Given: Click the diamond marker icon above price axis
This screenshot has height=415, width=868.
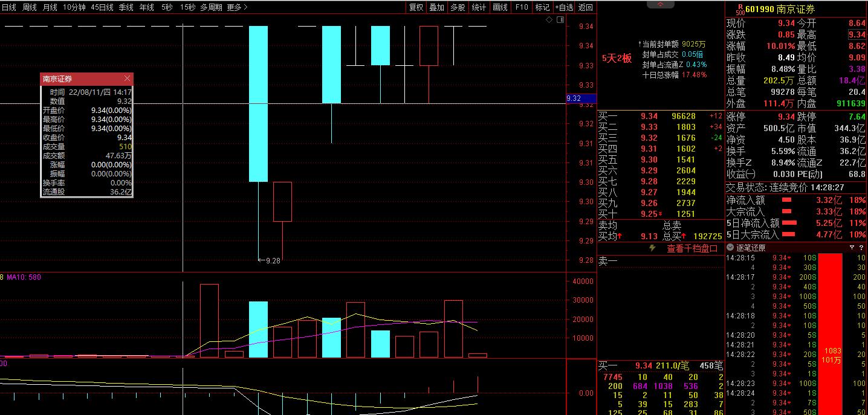Looking at the screenshot, I should [x=549, y=19].
